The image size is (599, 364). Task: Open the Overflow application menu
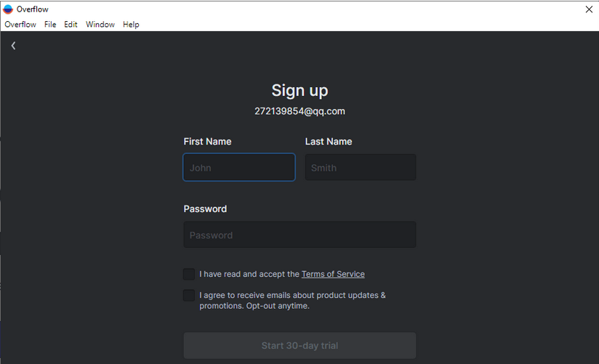(x=20, y=25)
